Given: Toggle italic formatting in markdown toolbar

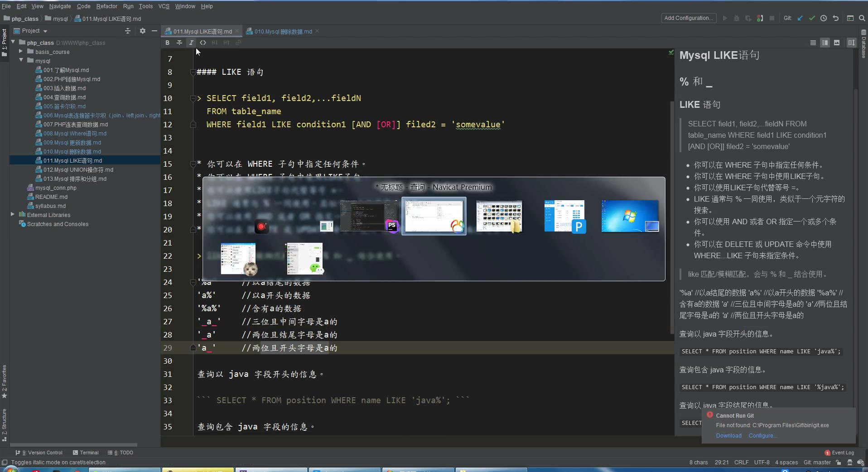Looking at the screenshot, I should pos(191,43).
